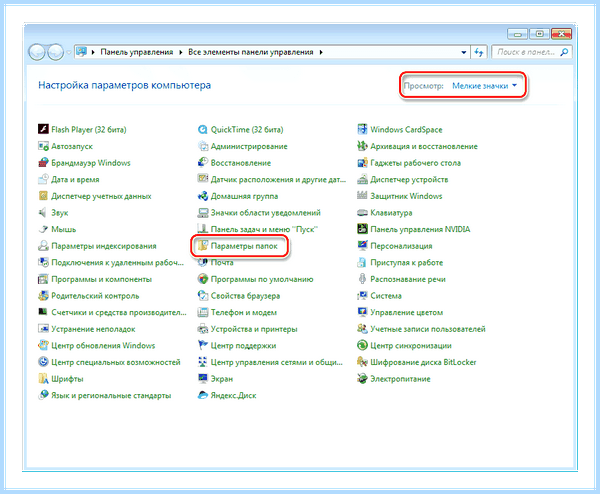The height and width of the screenshot is (494, 600).
Task: Click the Администрирование icon
Action: pyautogui.click(x=202, y=146)
